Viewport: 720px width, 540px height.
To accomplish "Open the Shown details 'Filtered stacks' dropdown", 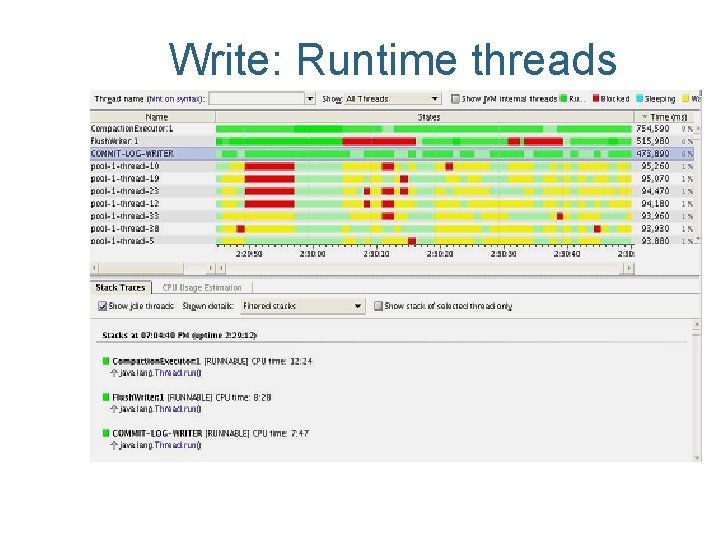I will click(303, 306).
